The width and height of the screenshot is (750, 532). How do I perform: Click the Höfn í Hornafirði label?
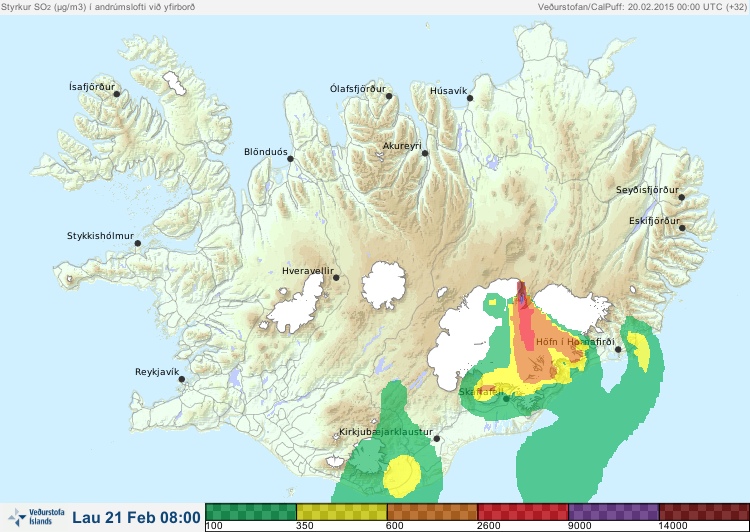575,342
